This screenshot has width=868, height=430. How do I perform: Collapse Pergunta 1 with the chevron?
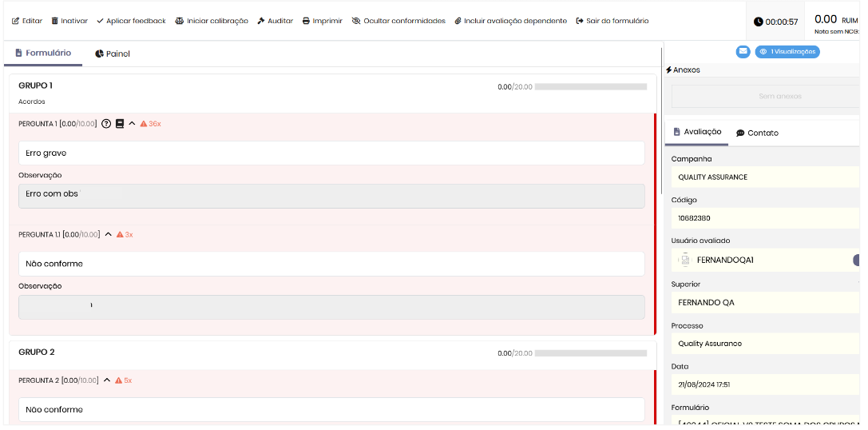click(132, 124)
